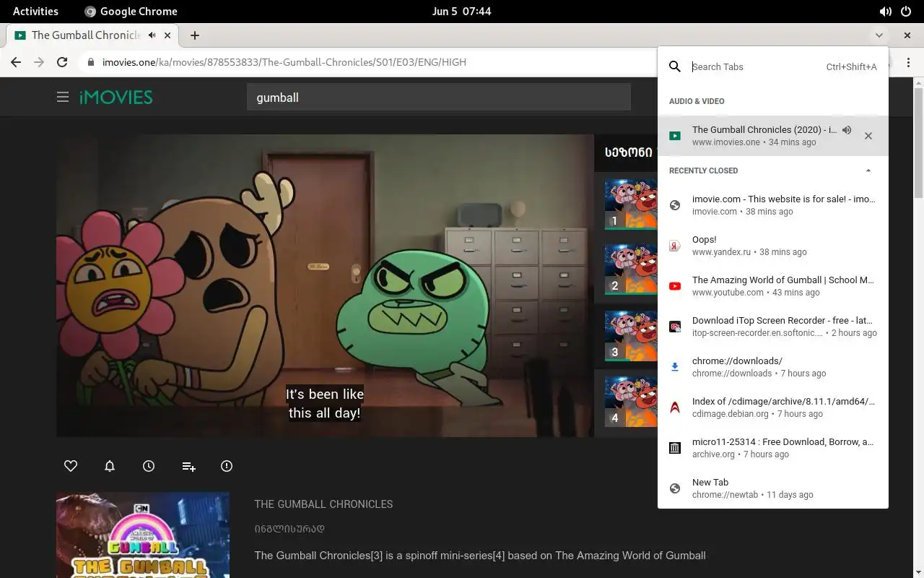Open the system power menu icon
This screenshot has width=924, height=578.
point(906,11)
